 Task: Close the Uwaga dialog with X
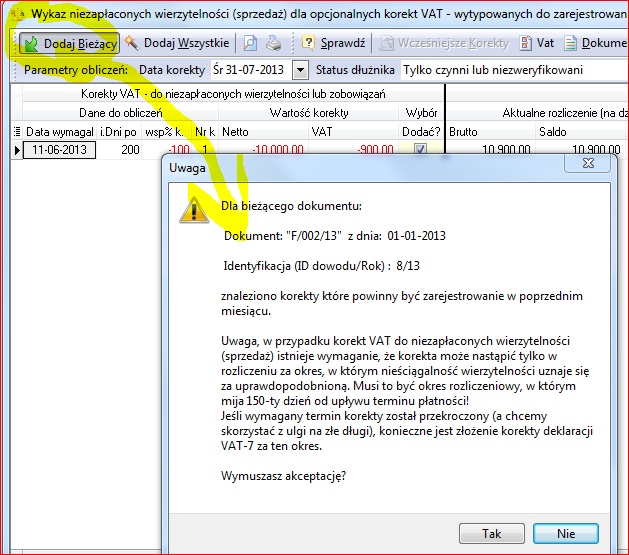coord(588,163)
